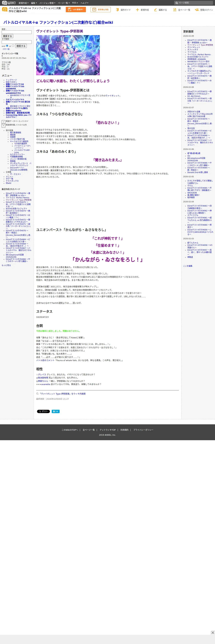Open the ページ一覧 dropdown menu
Screen dimensions: 215x644
pyautogui.click(x=64, y=3)
